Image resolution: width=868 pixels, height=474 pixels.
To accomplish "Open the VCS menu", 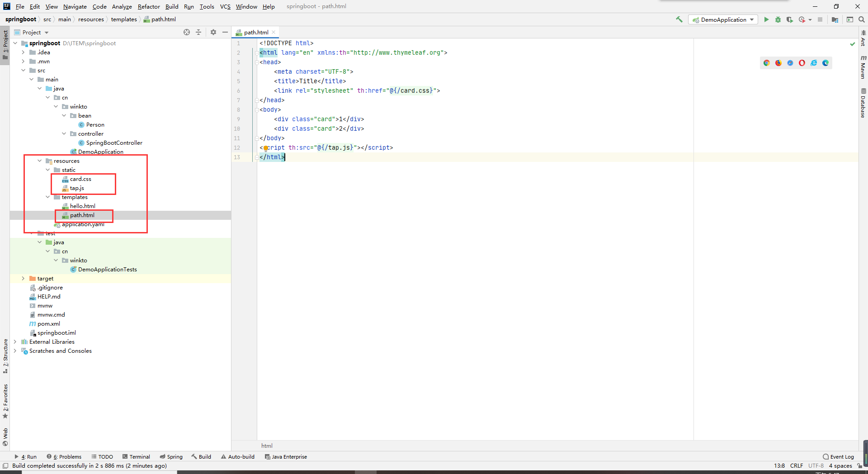I will tap(225, 6).
